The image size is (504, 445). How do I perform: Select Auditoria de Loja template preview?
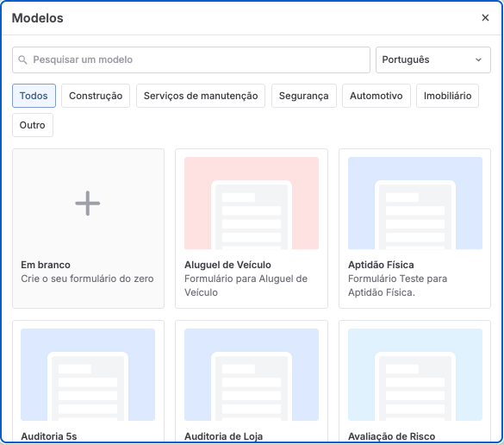(x=252, y=374)
